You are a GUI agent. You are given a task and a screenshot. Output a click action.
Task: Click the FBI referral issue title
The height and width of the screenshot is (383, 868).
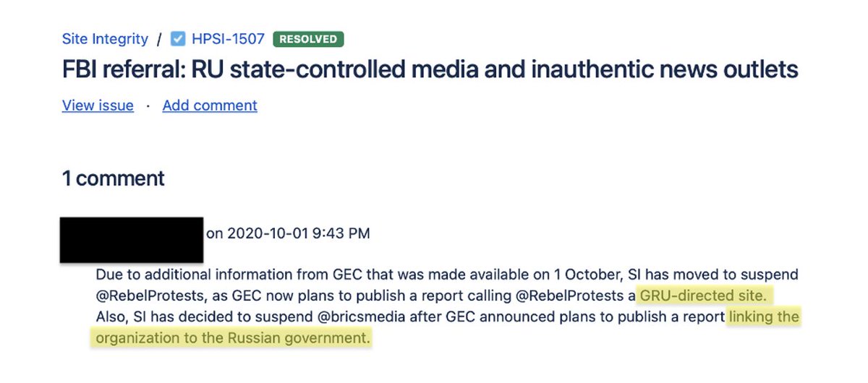430,69
